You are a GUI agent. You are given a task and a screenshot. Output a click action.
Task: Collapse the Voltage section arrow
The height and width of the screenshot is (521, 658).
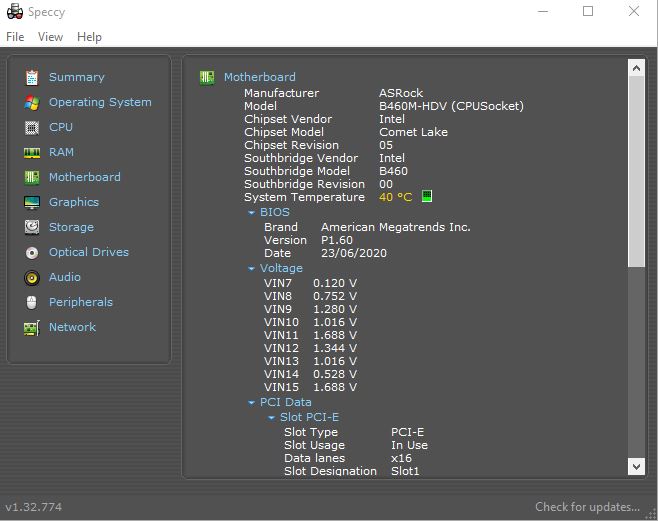(251, 268)
